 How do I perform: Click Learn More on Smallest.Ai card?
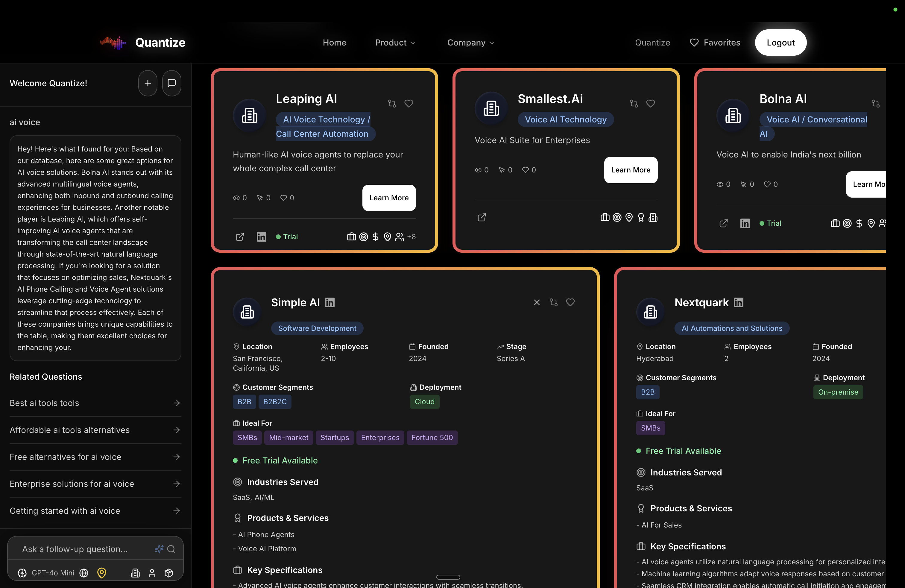pyautogui.click(x=631, y=170)
